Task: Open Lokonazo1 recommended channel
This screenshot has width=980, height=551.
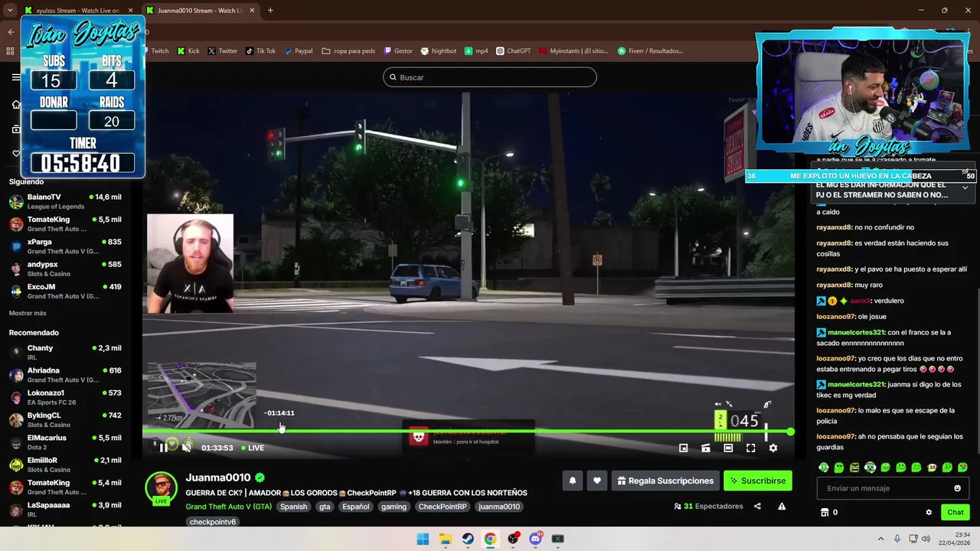Action: [65, 397]
